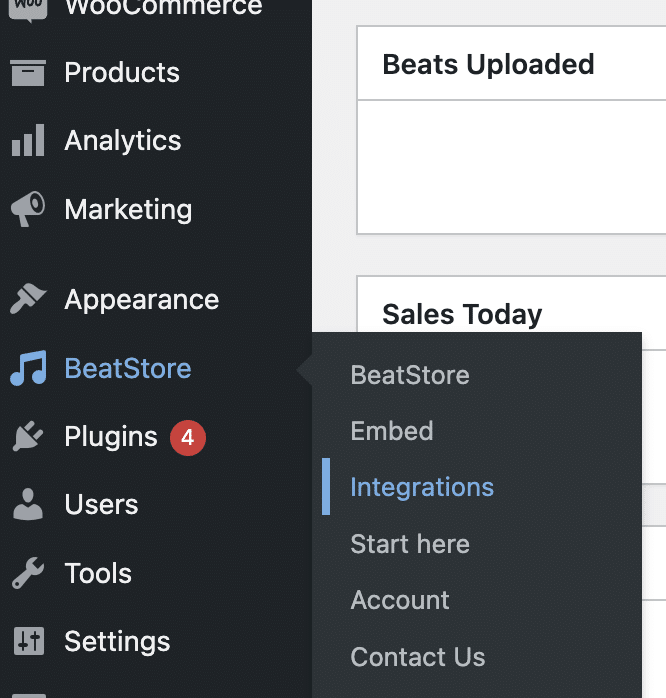The height and width of the screenshot is (698, 666).
Task: Click the Analytics bar chart icon
Action: [x=28, y=140]
